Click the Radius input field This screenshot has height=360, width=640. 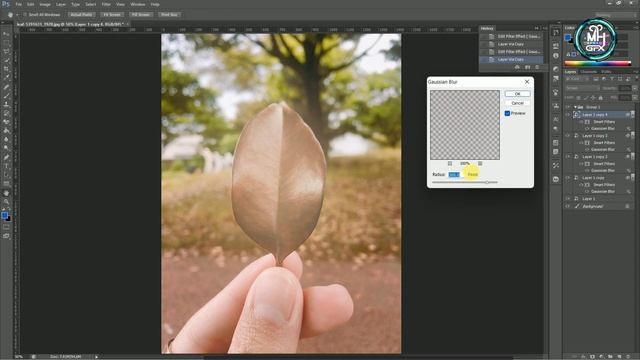454,174
